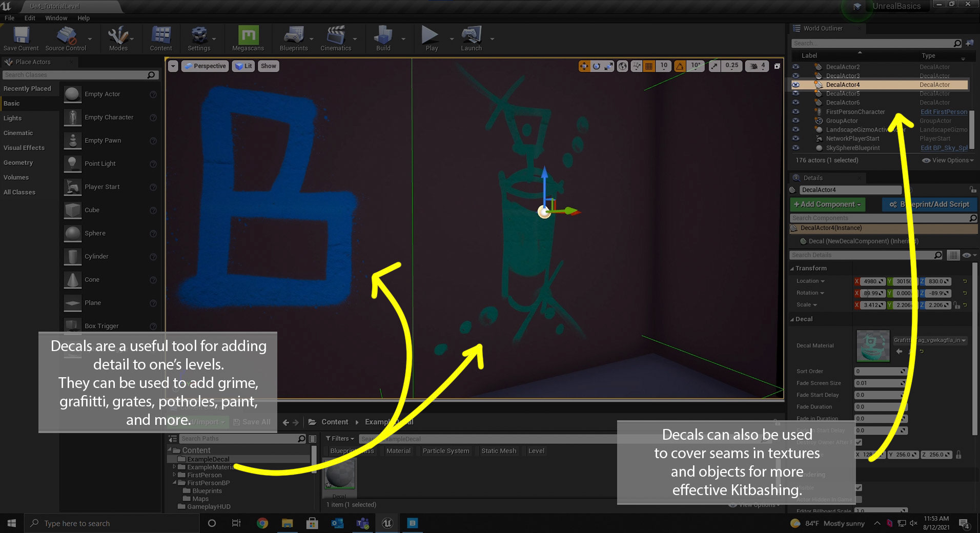Click the Launch toolbar icon
The width and height of the screenshot is (980, 533).
coord(471,38)
